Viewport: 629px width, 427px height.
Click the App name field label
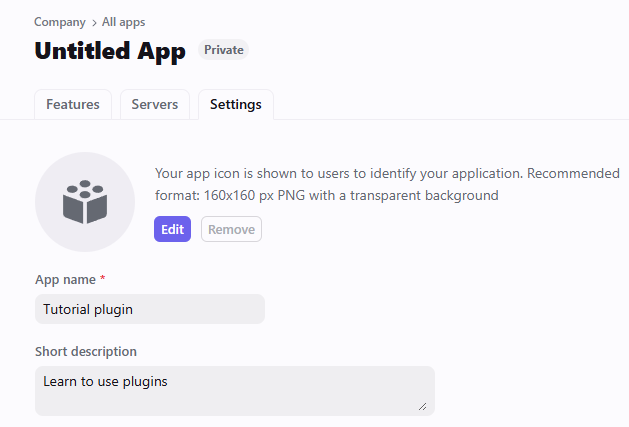point(65,279)
